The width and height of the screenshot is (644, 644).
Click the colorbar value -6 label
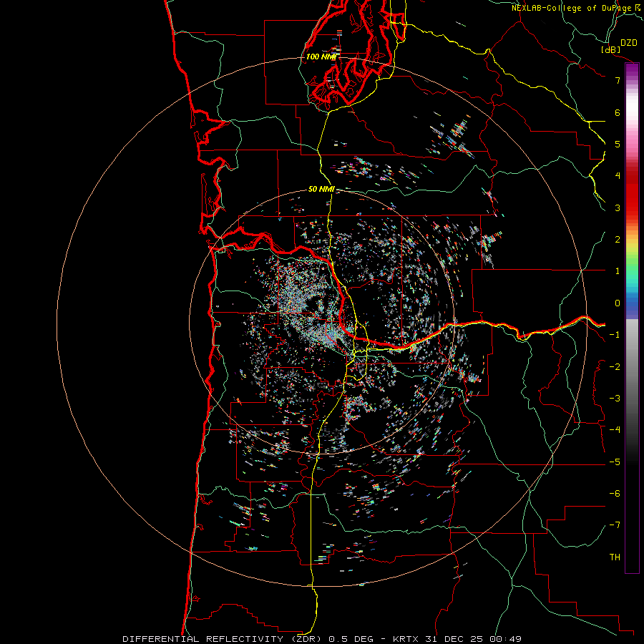coord(615,494)
